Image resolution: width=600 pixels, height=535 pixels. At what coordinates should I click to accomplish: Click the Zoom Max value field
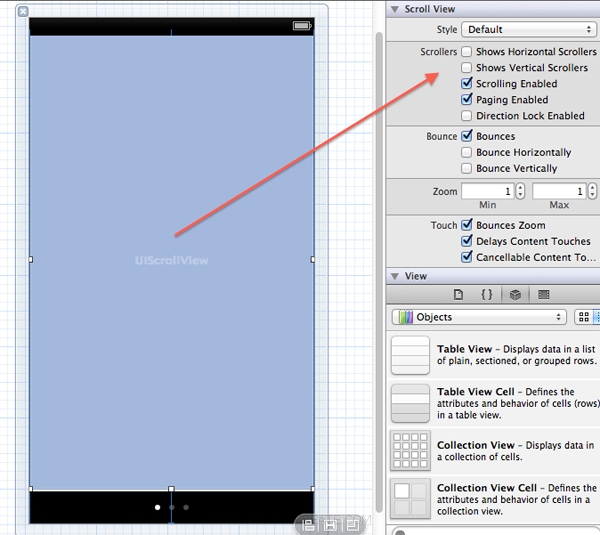559,191
